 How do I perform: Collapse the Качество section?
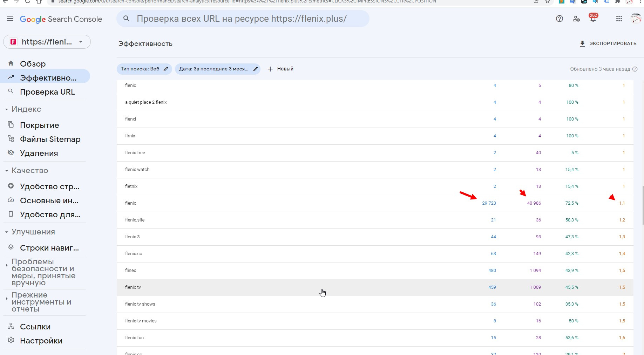(x=7, y=171)
